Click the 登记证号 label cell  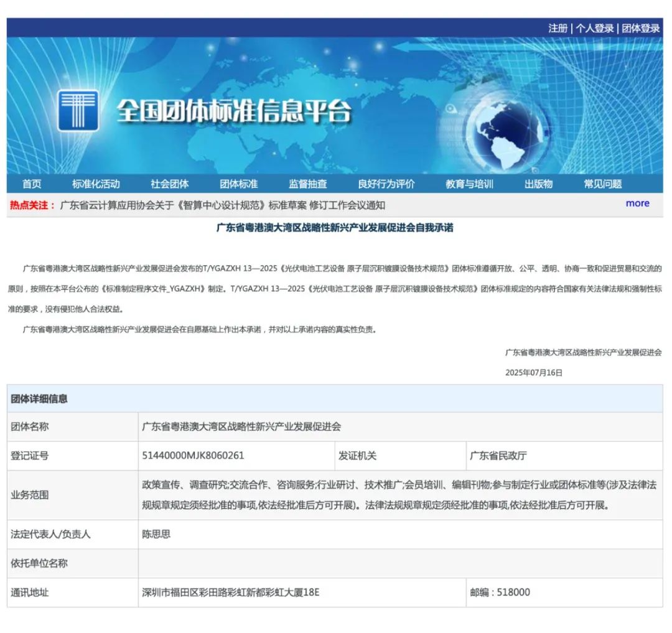click(72, 456)
